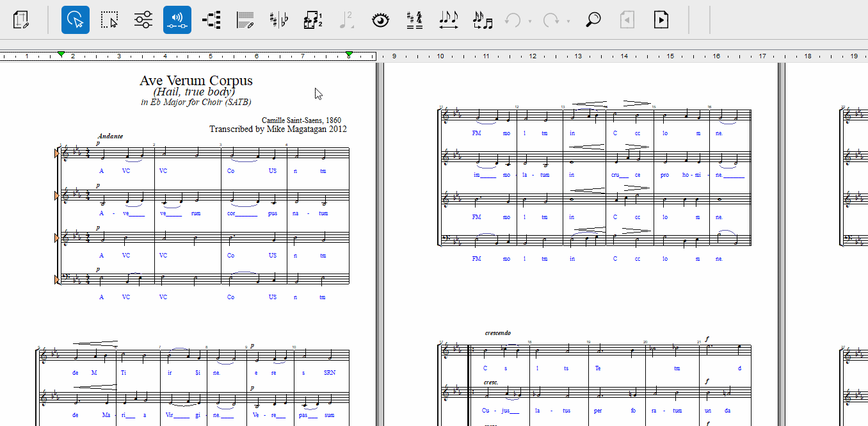
Task: Toggle the audio playback controls button
Action: (177, 20)
